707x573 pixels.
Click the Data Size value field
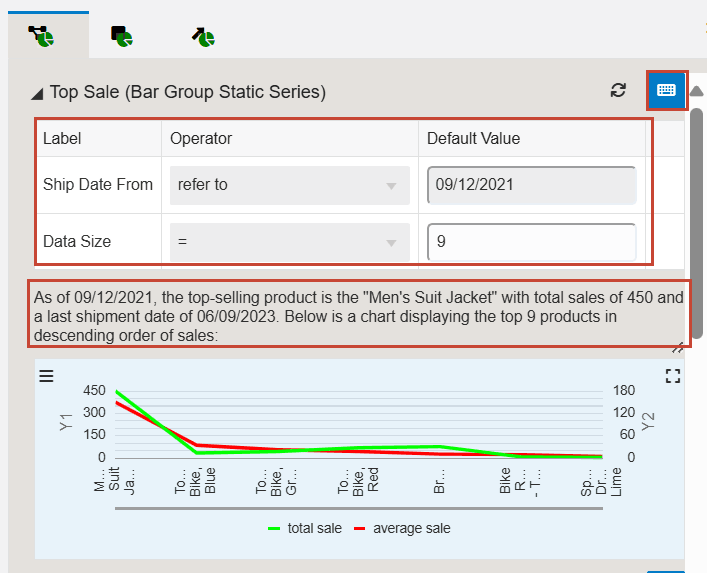pyautogui.click(x=531, y=241)
